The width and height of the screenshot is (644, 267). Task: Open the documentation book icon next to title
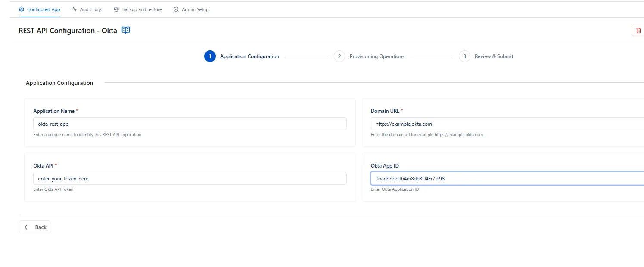coord(126,30)
